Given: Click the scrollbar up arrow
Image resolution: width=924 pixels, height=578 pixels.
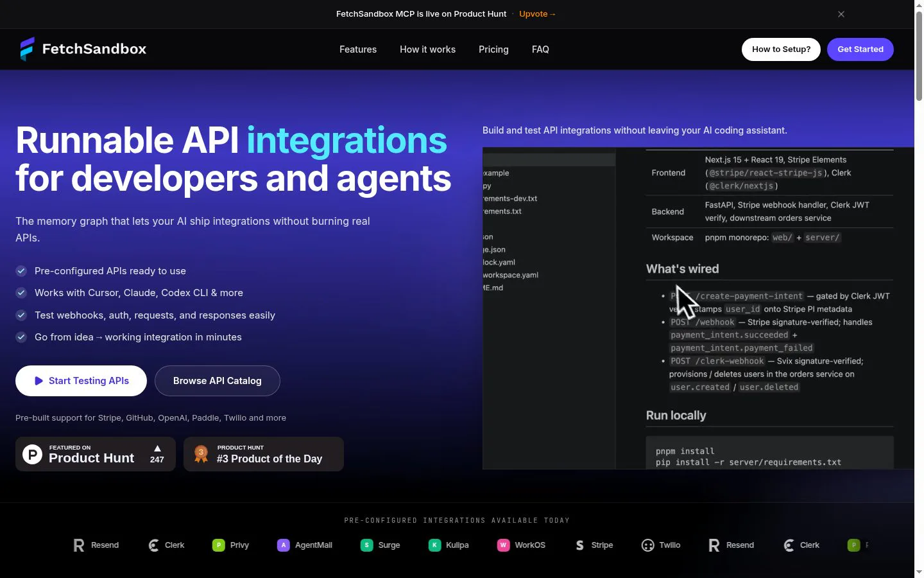Looking at the screenshot, I should tap(919, 5).
